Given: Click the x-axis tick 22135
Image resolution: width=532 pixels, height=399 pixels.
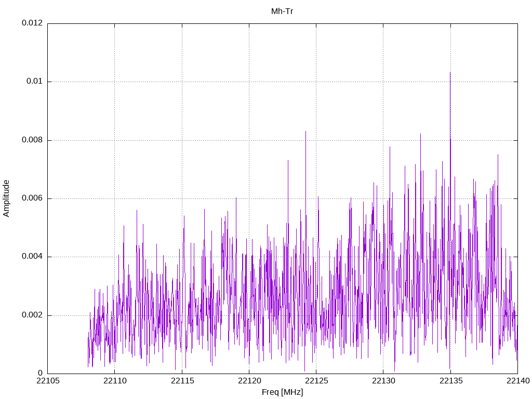Looking at the screenshot, I should coord(451,381).
